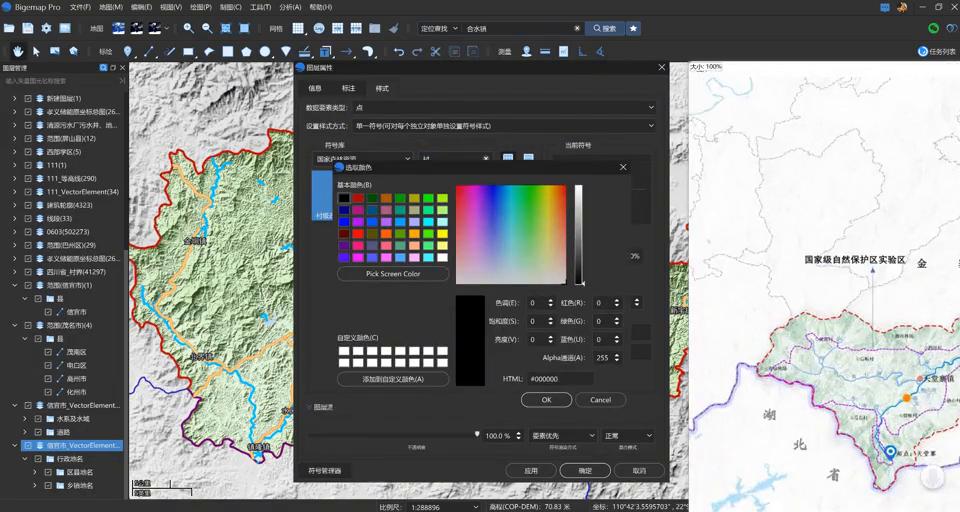Click the undo arrow icon

point(399,51)
